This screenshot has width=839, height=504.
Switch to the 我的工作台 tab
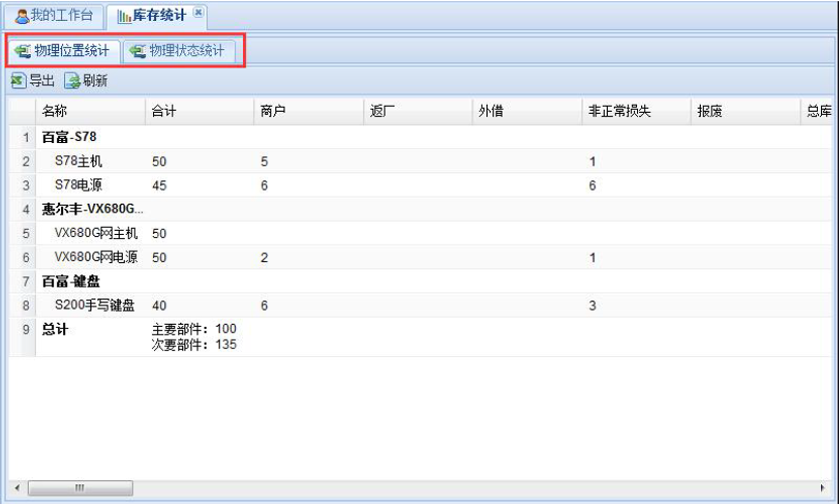61,15
